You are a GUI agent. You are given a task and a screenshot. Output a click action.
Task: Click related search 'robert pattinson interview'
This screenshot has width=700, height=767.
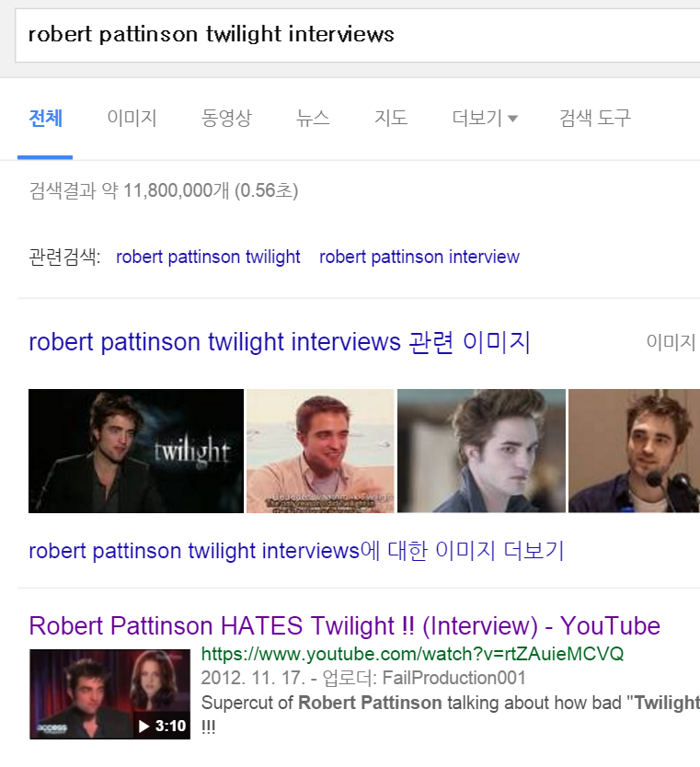click(419, 257)
